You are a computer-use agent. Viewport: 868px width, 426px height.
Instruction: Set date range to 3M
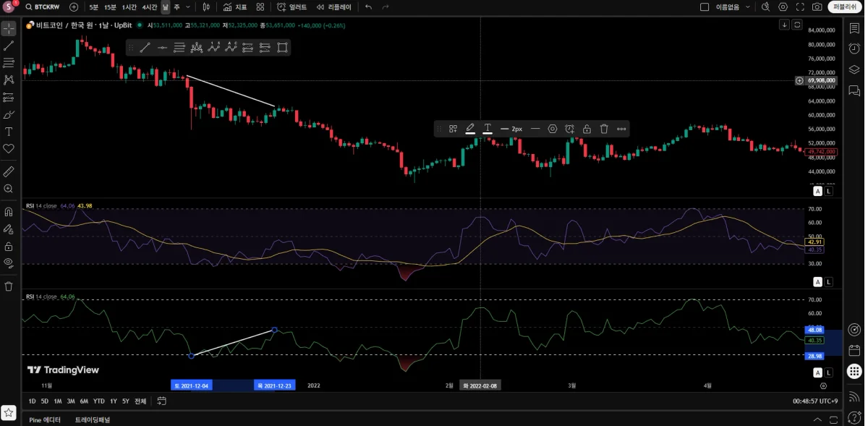click(71, 401)
